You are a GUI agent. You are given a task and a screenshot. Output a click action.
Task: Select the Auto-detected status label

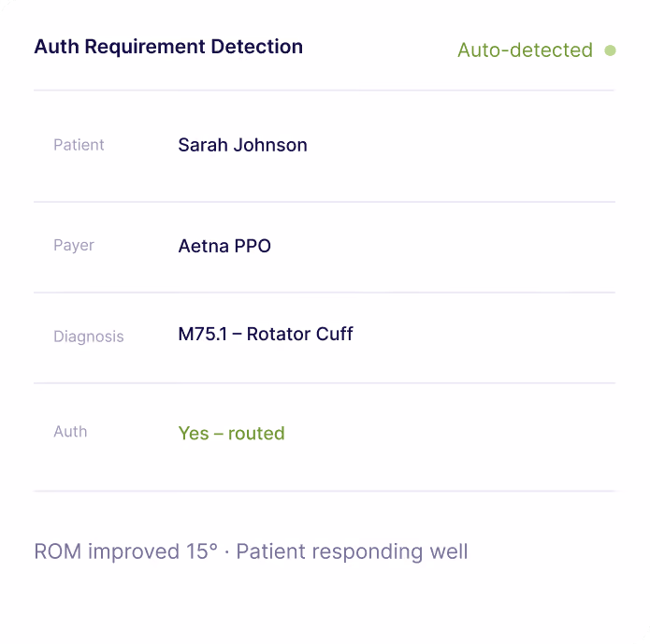tap(525, 50)
